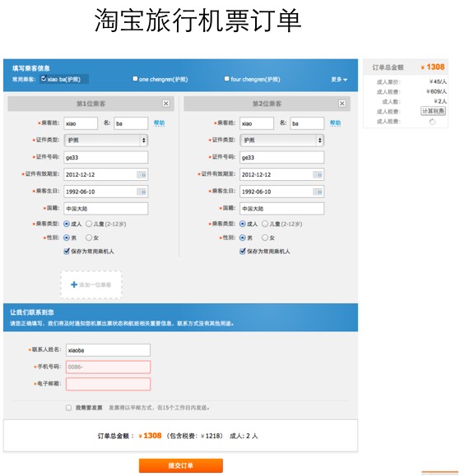460x476 pixels.
Task: Select 儿童(2-12岁) for passenger 2 type
Action: 265,224
